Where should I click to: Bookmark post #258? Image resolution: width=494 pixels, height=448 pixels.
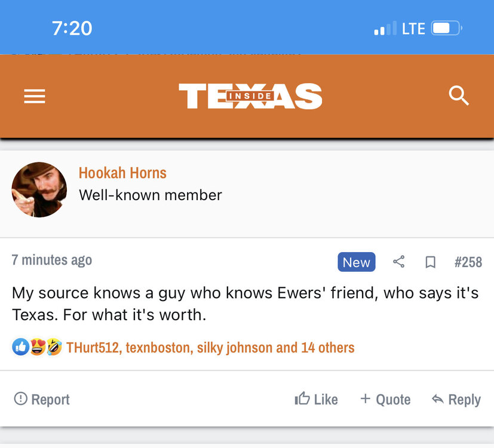point(430,262)
